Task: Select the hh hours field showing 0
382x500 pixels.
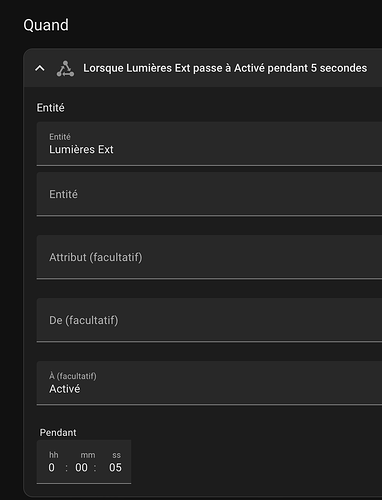Action: point(51,467)
